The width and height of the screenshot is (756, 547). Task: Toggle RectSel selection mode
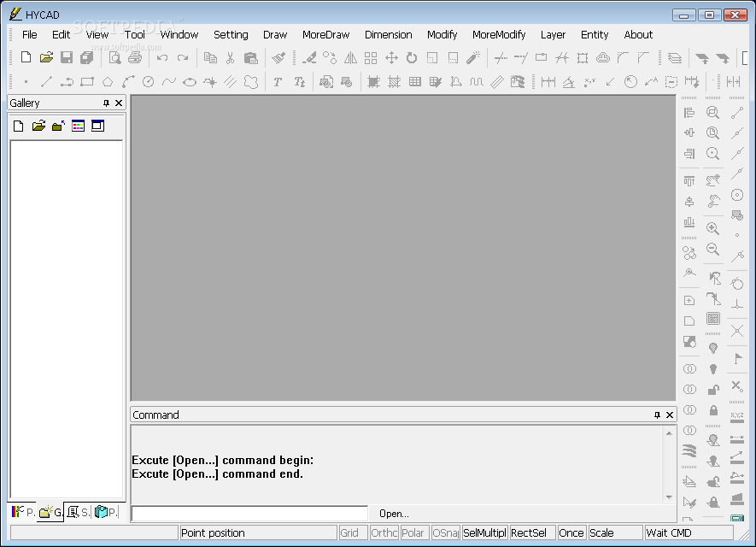[532, 532]
